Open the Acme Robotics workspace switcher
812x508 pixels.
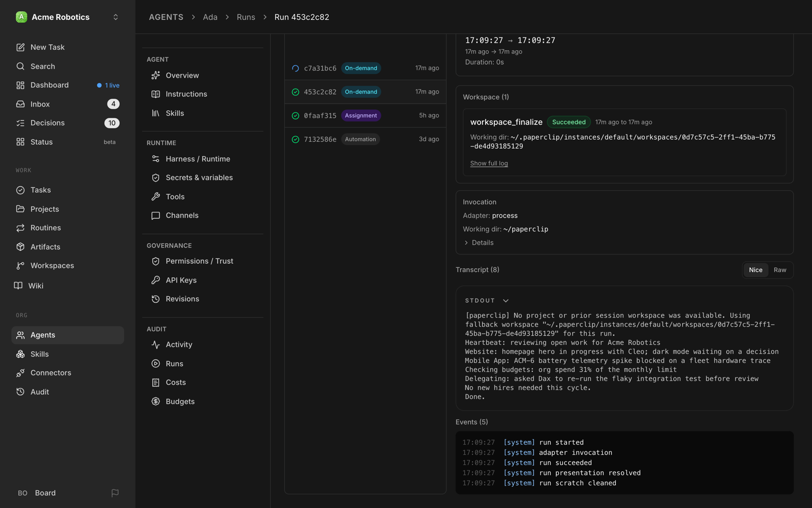click(x=67, y=17)
